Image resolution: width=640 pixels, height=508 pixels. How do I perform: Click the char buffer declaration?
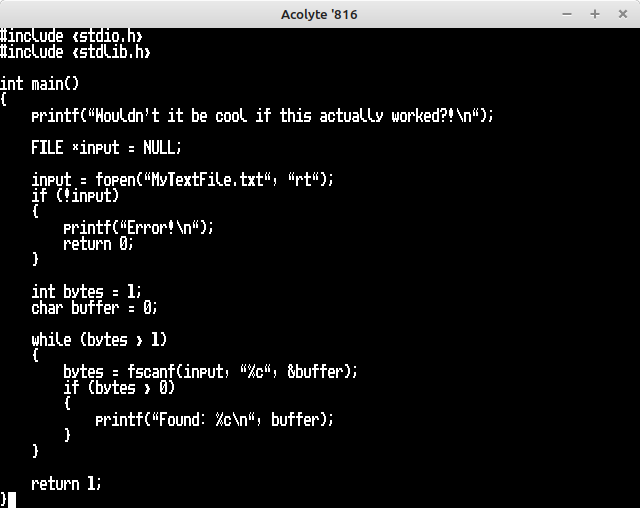tap(94, 308)
